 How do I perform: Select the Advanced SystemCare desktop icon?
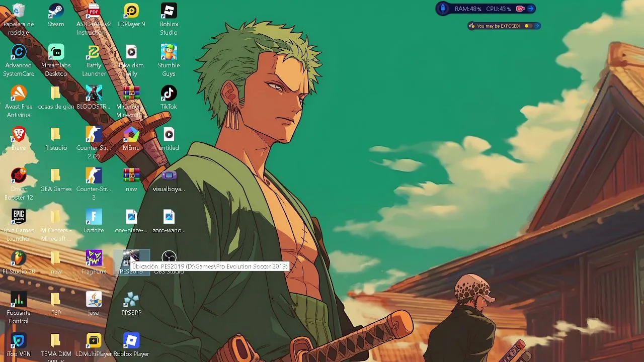pos(19,60)
